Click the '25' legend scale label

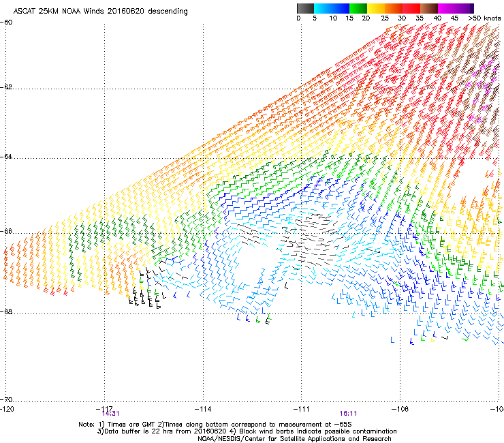[x=385, y=18]
